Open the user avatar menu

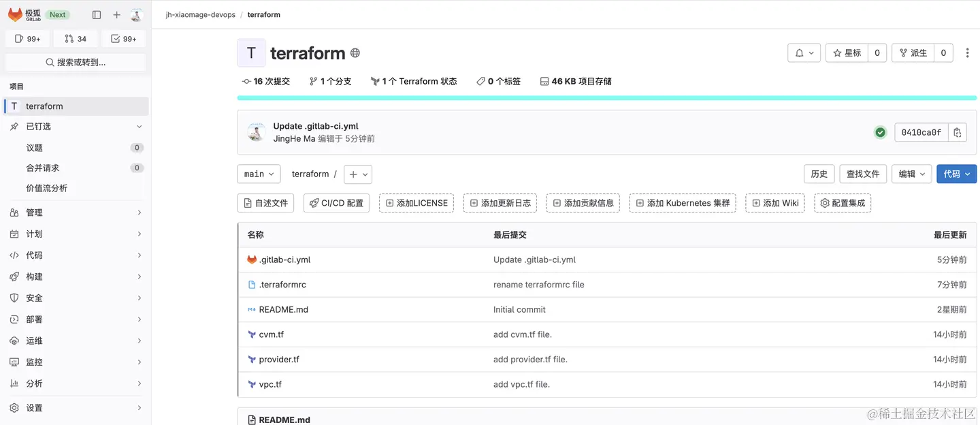[137, 15]
